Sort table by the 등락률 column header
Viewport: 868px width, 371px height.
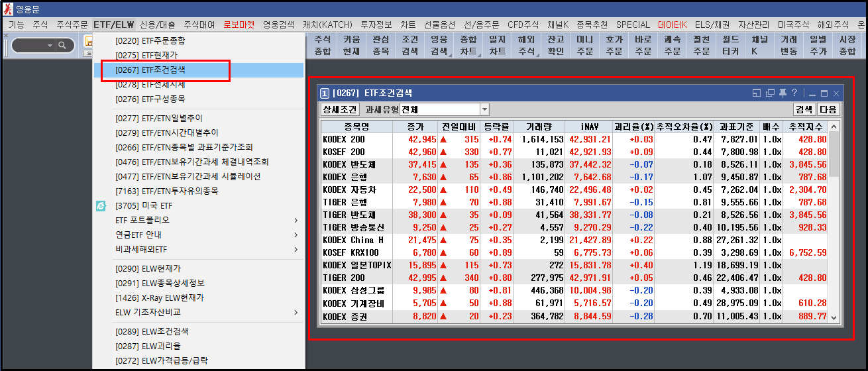tap(496, 127)
